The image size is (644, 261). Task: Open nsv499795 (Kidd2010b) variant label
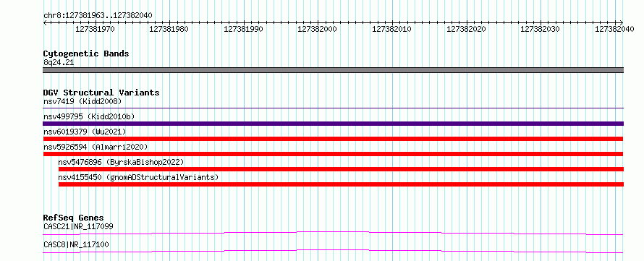coord(89,116)
